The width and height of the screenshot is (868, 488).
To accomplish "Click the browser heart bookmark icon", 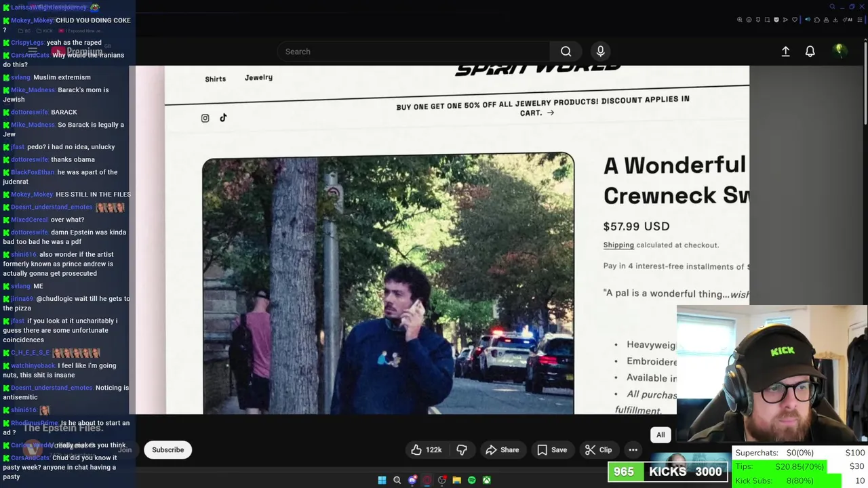I will coord(795,20).
